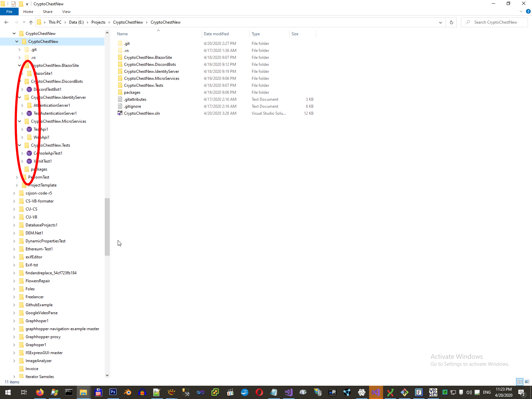
Task: Click the packages folder icon in file list
Action: (x=120, y=92)
